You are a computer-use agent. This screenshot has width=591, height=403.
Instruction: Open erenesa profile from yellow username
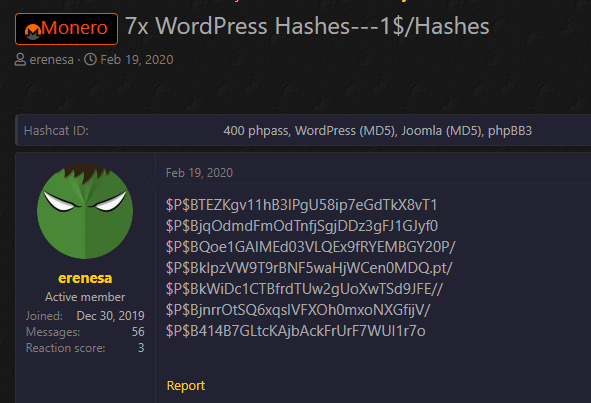pos(85,278)
